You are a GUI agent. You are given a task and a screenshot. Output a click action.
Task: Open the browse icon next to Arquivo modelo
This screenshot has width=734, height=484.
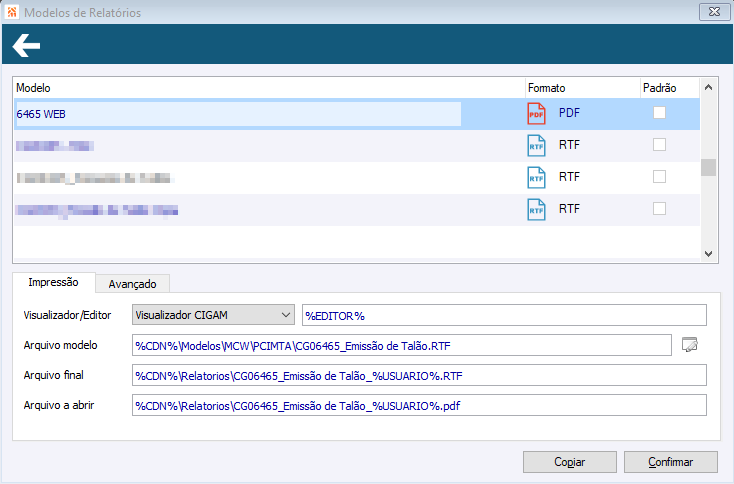pyautogui.click(x=690, y=345)
